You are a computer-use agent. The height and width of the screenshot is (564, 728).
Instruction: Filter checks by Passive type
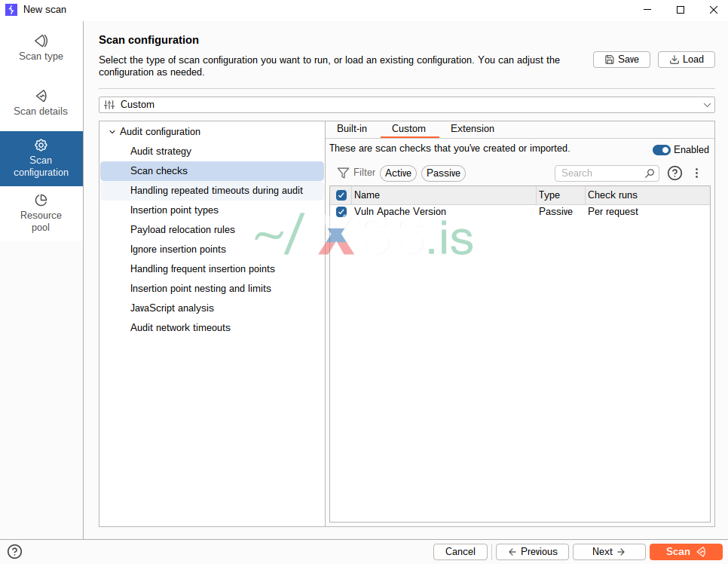(443, 173)
